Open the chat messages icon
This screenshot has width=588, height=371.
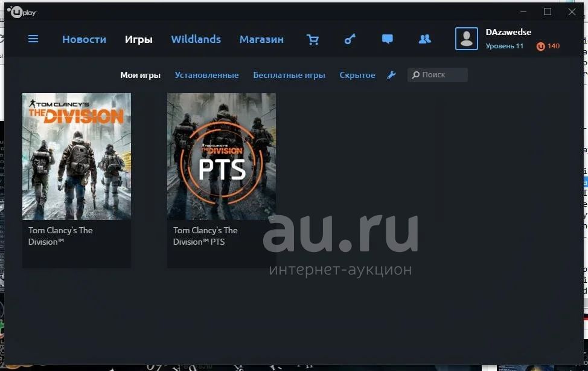pos(388,39)
